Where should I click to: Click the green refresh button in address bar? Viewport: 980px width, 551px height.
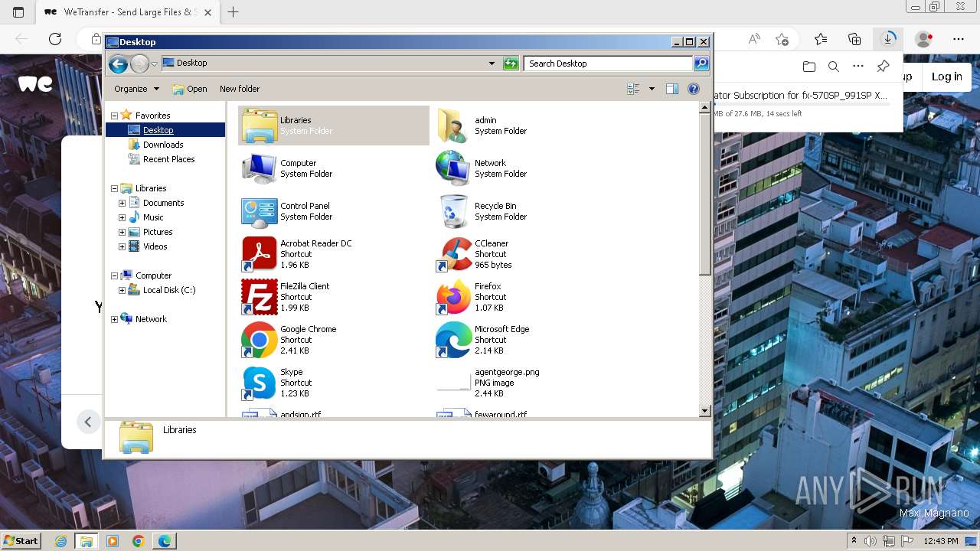coord(511,64)
